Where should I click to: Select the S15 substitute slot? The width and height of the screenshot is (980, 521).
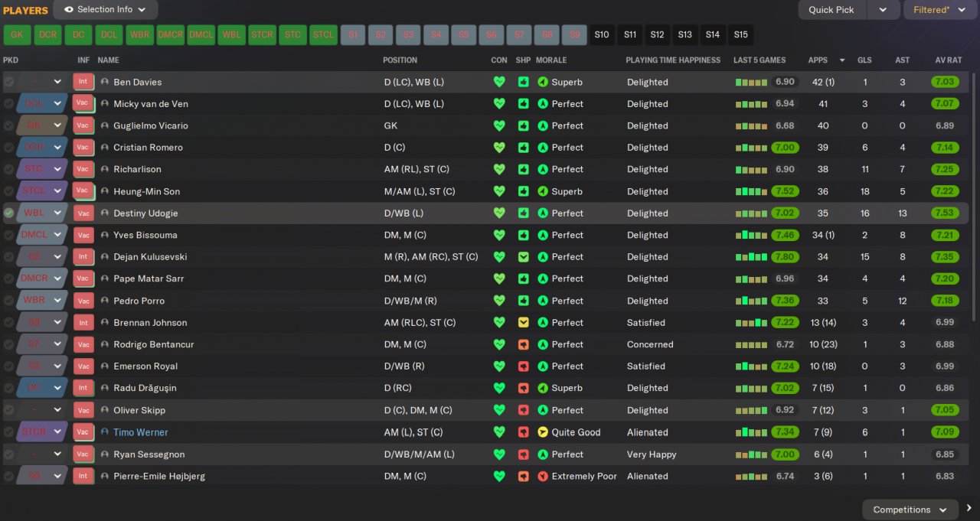tap(740, 34)
